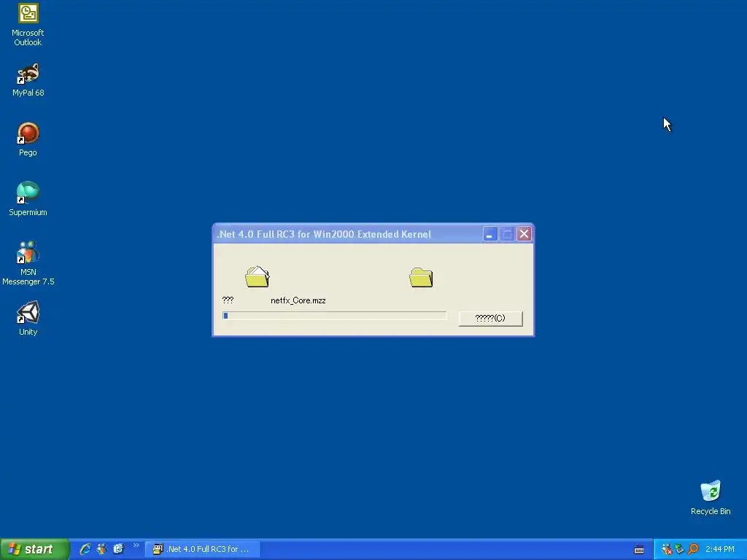Click the ??? label in installer dialog
This screenshot has height=560, width=747.
[x=228, y=300]
